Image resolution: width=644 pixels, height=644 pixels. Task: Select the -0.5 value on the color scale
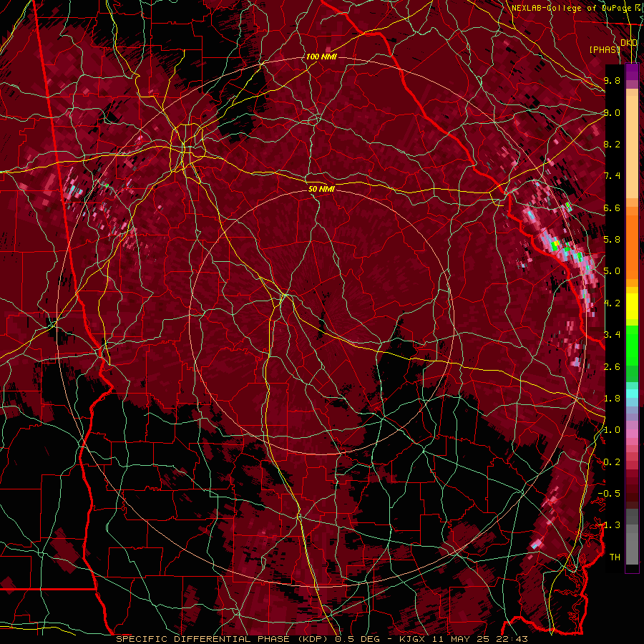coord(609,494)
